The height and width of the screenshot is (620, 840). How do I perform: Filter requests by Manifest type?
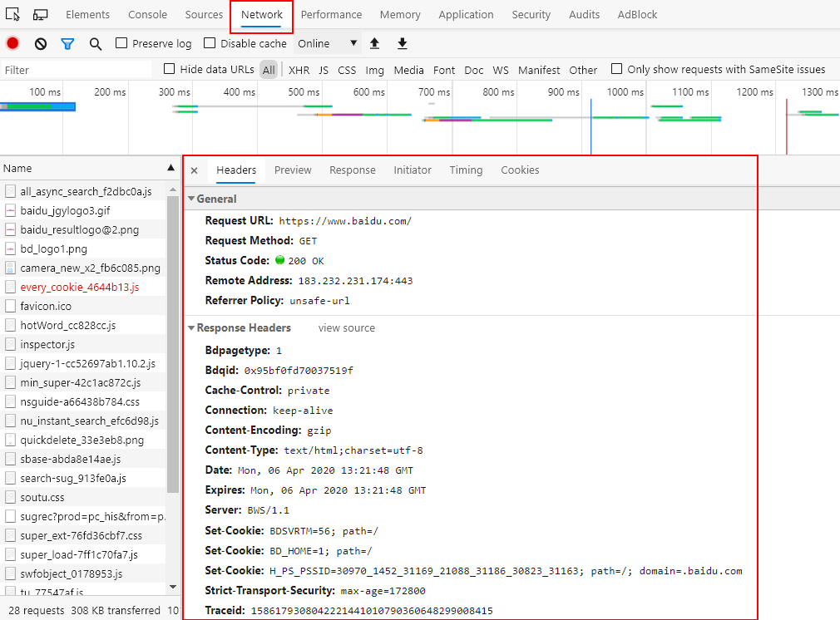pos(539,70)
